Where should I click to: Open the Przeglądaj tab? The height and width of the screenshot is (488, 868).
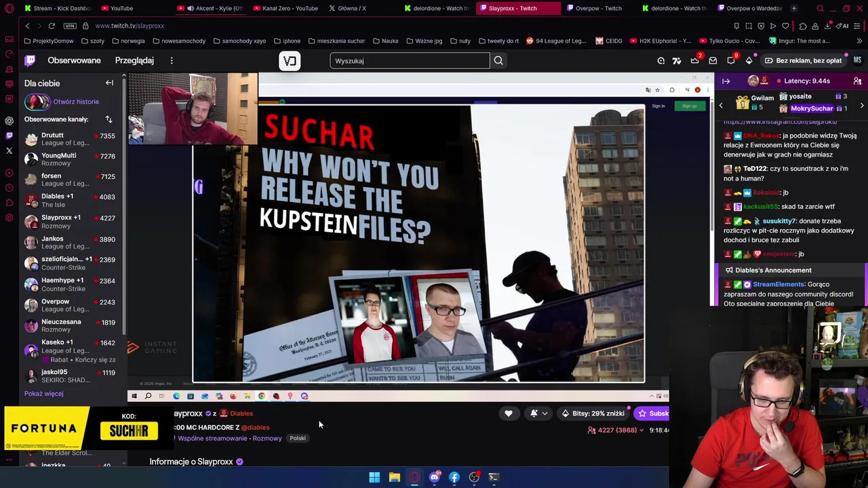134,60
